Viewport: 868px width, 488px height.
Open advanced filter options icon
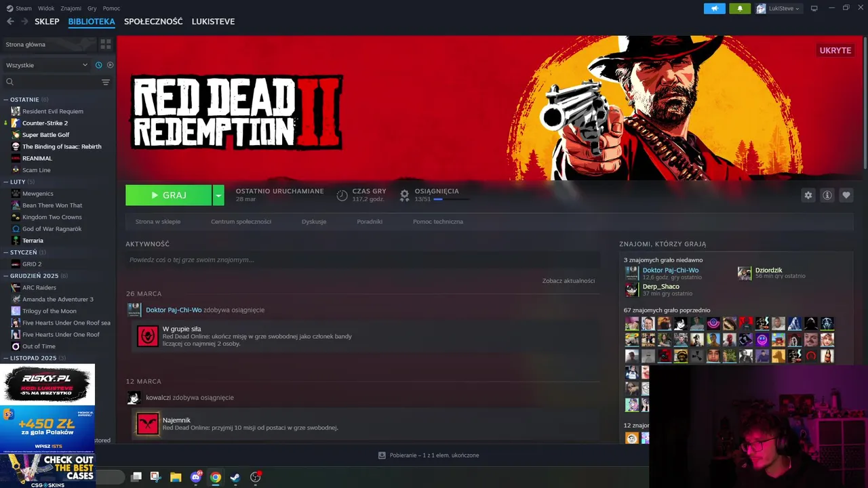point(105,82)
